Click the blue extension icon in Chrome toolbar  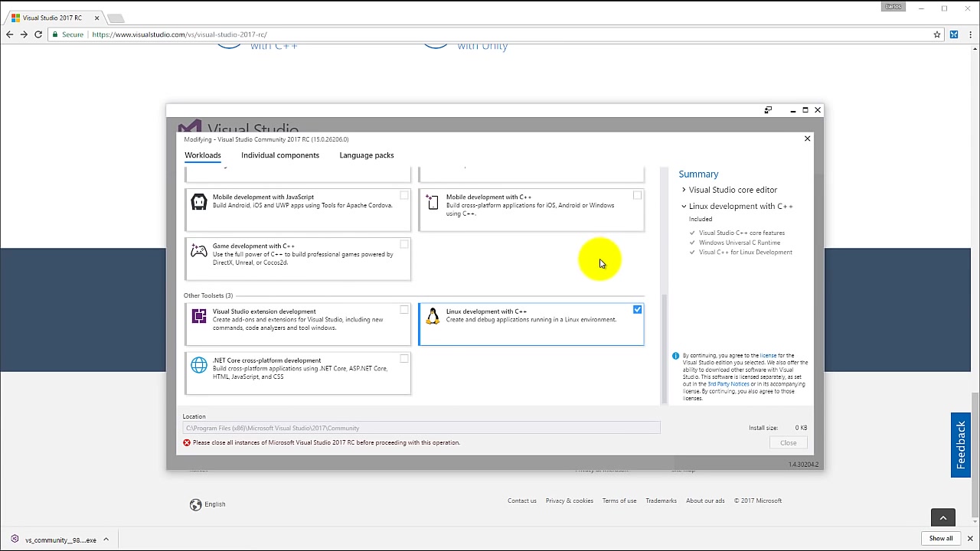click(954, 34)
